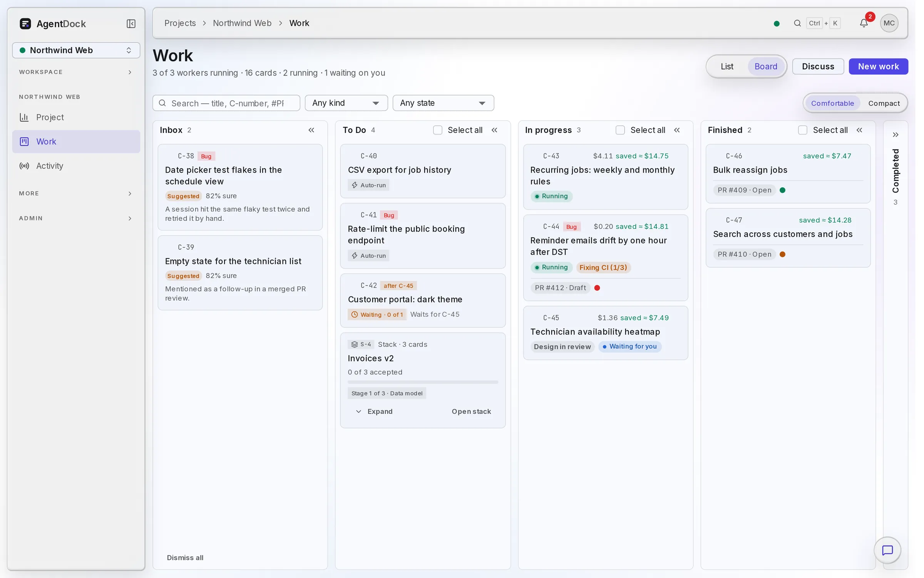Check Select all in Finished column
This screenshot has height=578, width=924.
(803, 130)
